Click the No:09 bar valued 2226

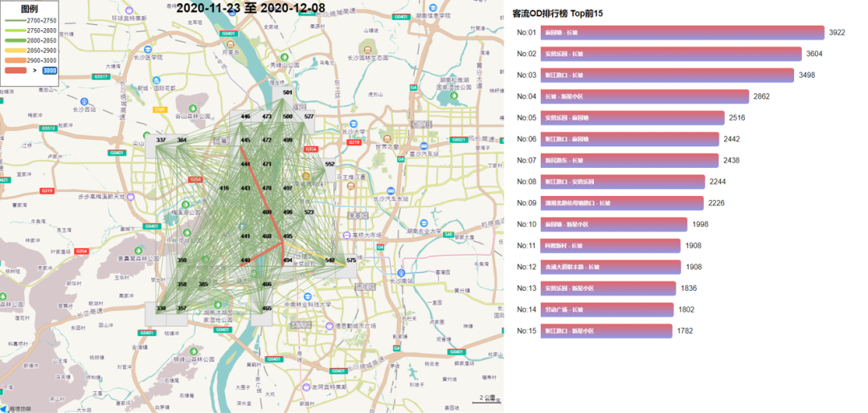(x=622, y=202)
